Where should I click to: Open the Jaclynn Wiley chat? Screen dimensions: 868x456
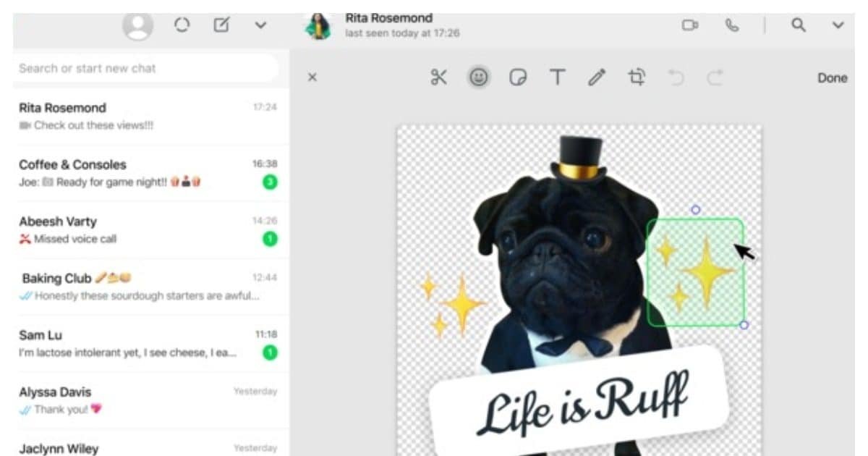(x=151, y=443)
